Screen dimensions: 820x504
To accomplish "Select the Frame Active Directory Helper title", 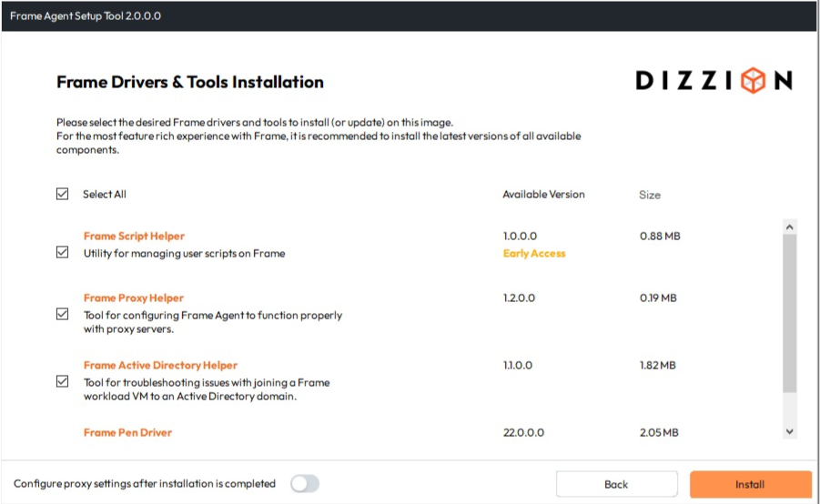I will tap(160, 366).
